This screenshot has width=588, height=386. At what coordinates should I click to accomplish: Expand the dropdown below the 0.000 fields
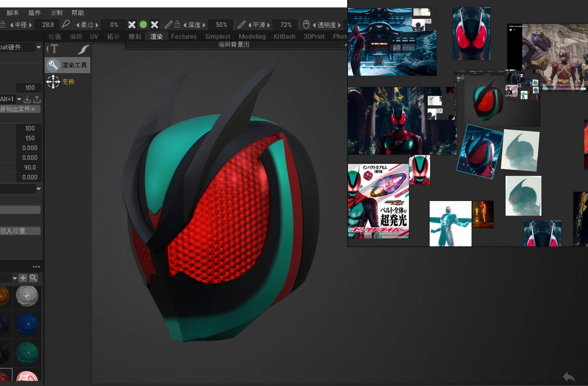point(39,189)
